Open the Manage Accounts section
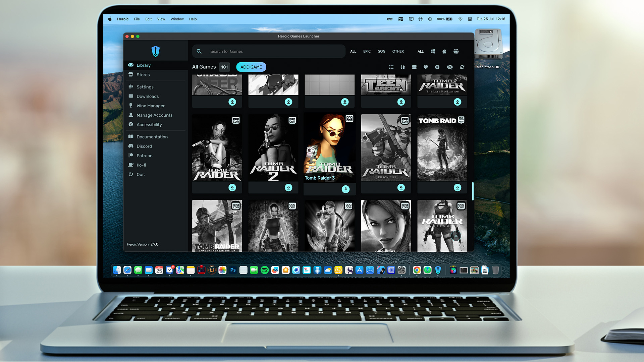Viewport: 644px width, 362px height. pos(154,115)
